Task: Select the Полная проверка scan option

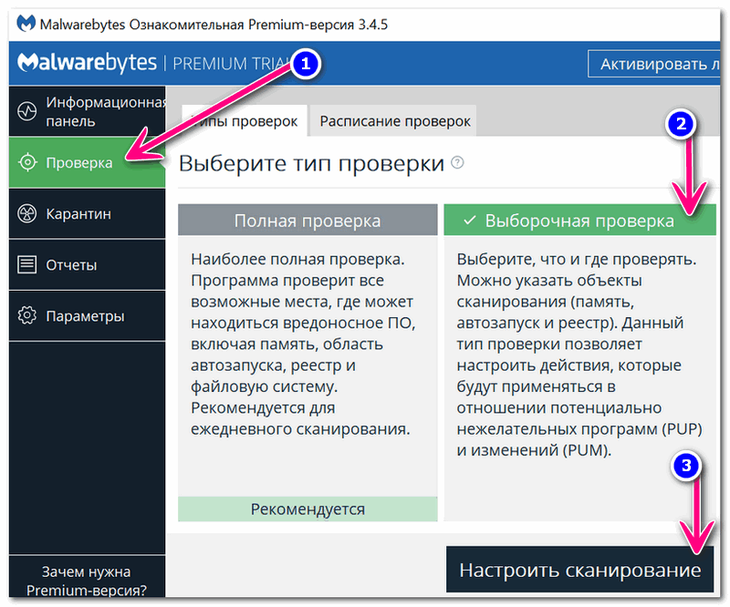Action: (308, 220)
